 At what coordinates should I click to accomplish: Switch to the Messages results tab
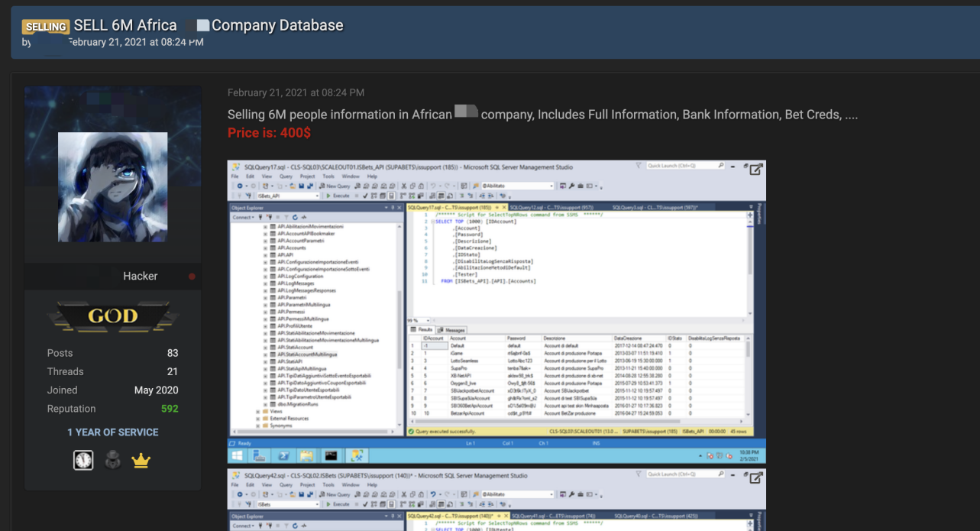point(455,330)
